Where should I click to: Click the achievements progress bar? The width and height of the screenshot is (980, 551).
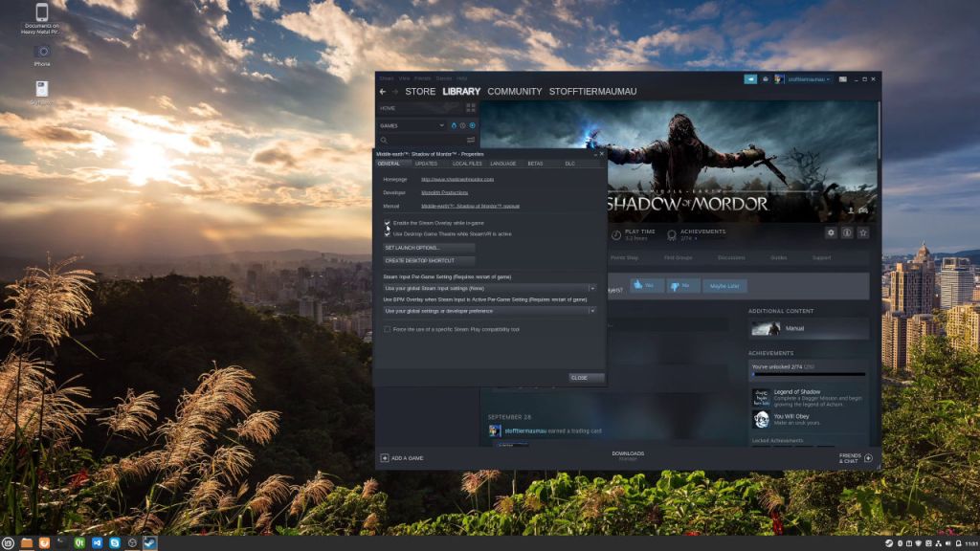808,375
